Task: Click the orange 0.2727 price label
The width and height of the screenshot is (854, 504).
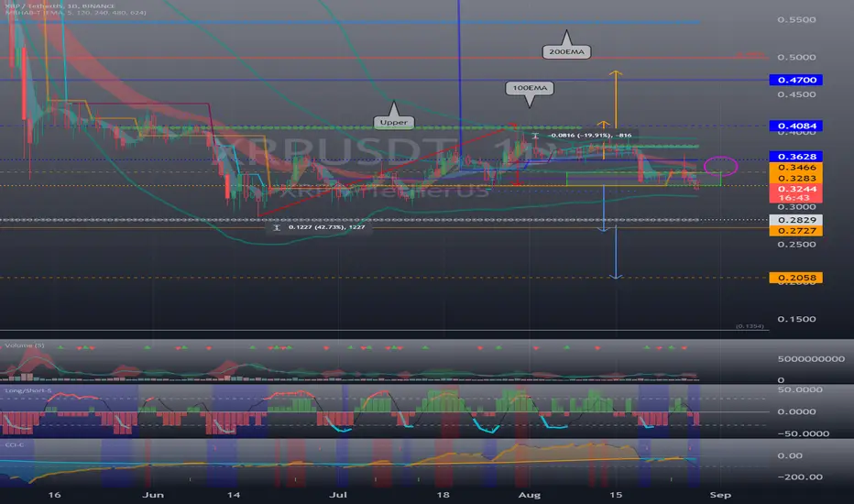Action: [795, 231]
